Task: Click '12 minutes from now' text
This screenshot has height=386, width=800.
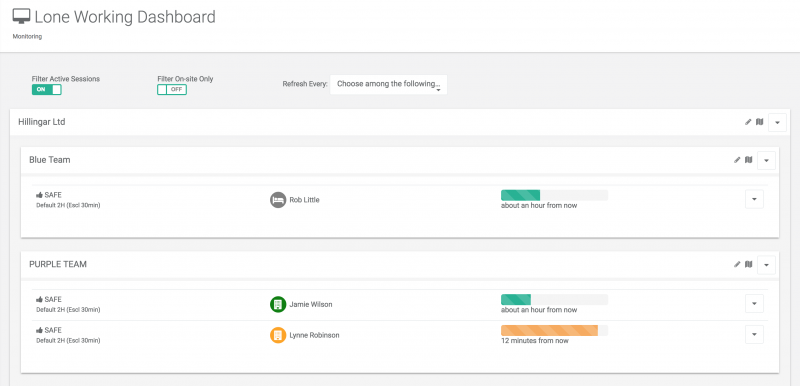Action: [x=535, y=341]
